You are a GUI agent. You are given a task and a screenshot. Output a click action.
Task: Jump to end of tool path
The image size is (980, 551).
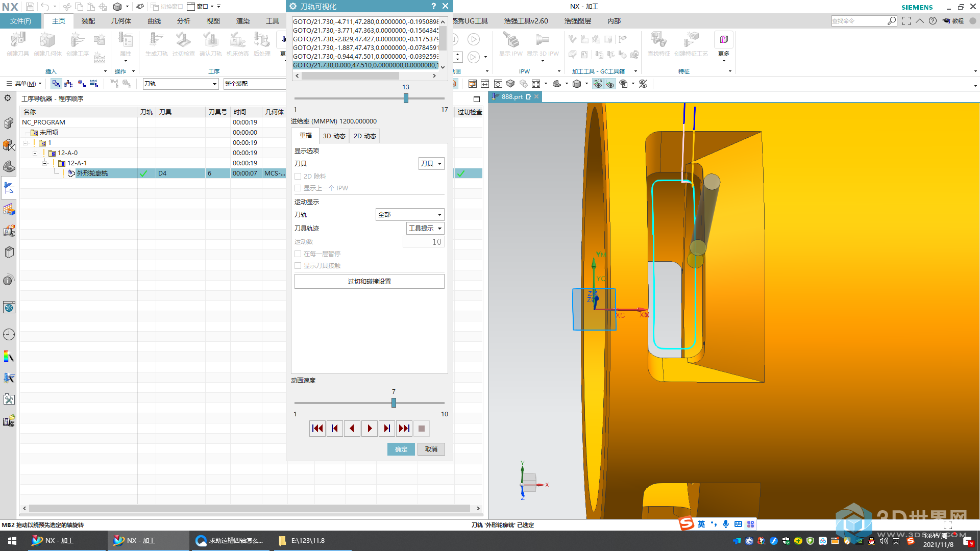click(404, 429)
